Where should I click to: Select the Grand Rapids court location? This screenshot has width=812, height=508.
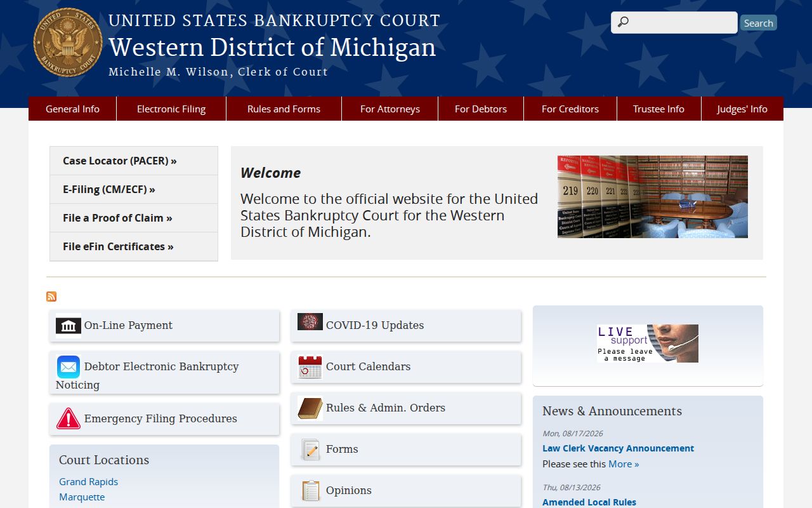[88, 481]
